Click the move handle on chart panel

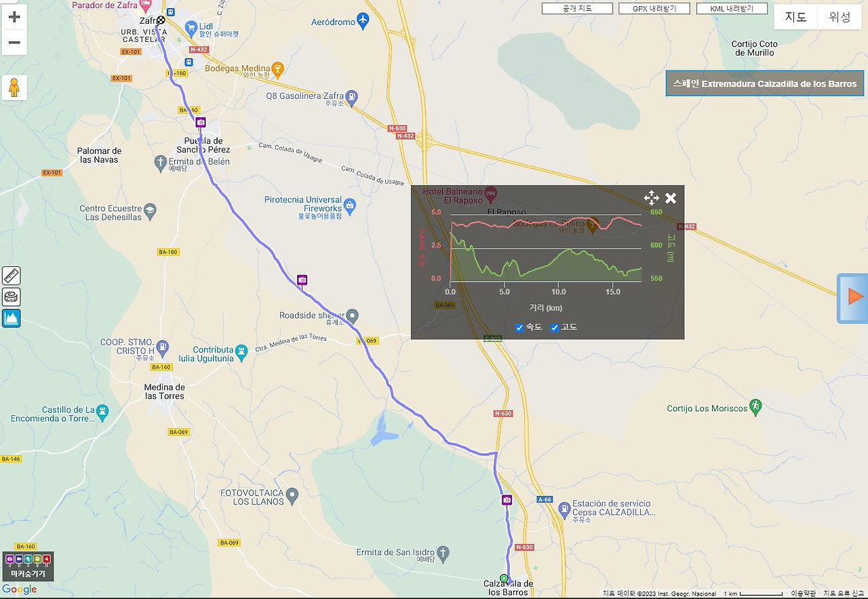pos(651,198)
